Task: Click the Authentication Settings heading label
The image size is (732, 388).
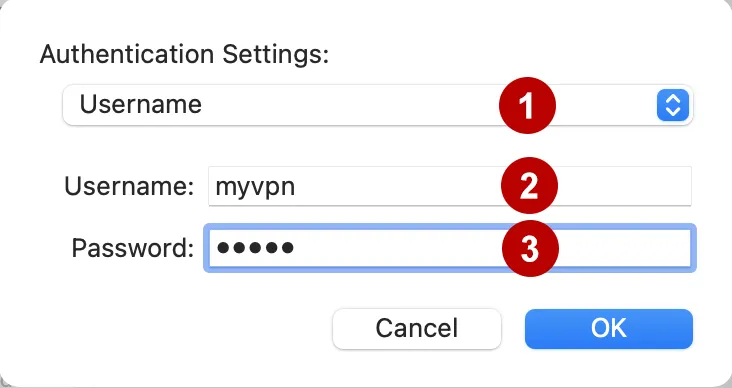Action: [x=185, y=55]
